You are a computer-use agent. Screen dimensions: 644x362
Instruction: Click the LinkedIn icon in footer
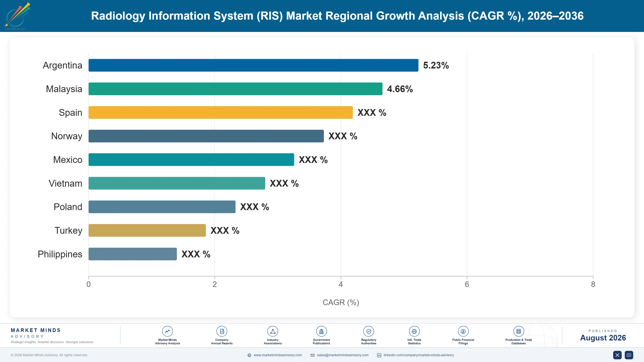point(379,355)
